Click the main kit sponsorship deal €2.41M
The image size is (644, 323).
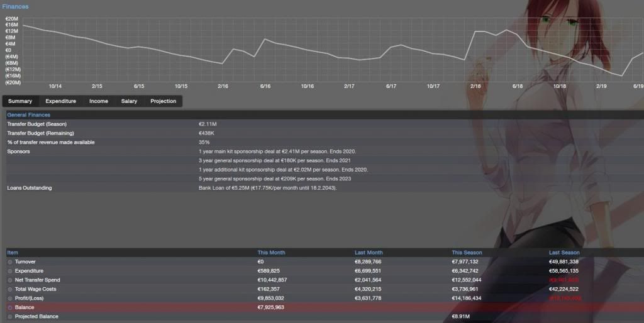click(x=277, y=151)
